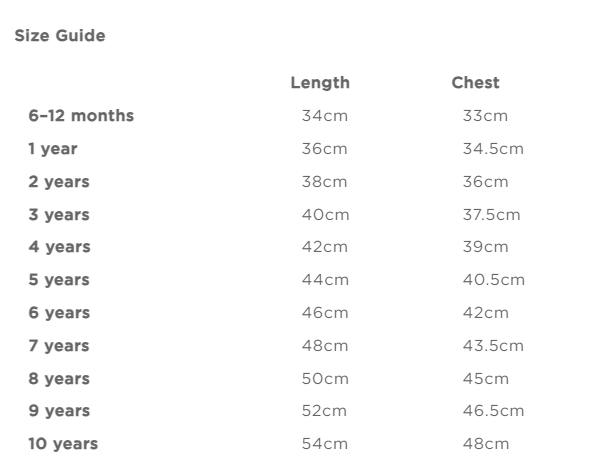Select the 1 year row label

[53, 149]
